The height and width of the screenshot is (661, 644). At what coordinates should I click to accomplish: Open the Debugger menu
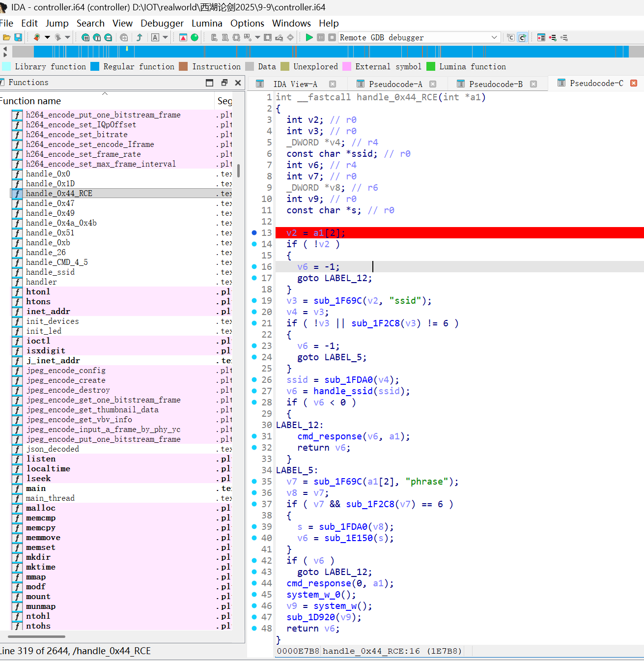coord(162,23)
